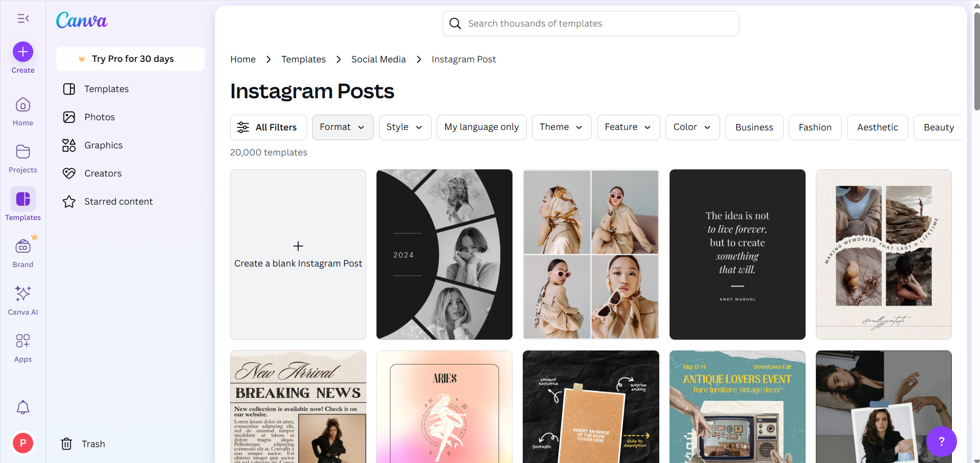This screenshot has height=463, width=980.
Task: Open profile avatar P
Action: (x=23, y=443)
